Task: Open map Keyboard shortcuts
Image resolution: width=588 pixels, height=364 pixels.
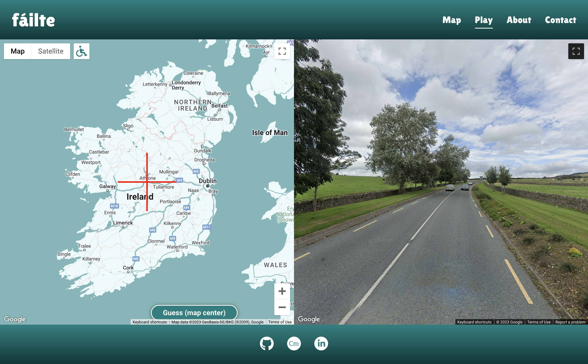Action: click(150, 322)
